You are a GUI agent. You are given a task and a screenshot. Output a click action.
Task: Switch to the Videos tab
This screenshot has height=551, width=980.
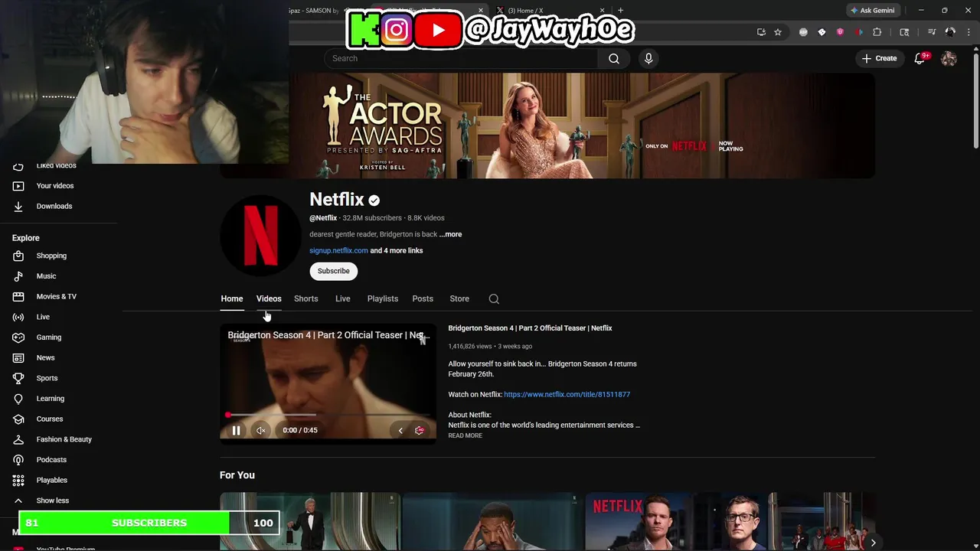click(269, 298)
